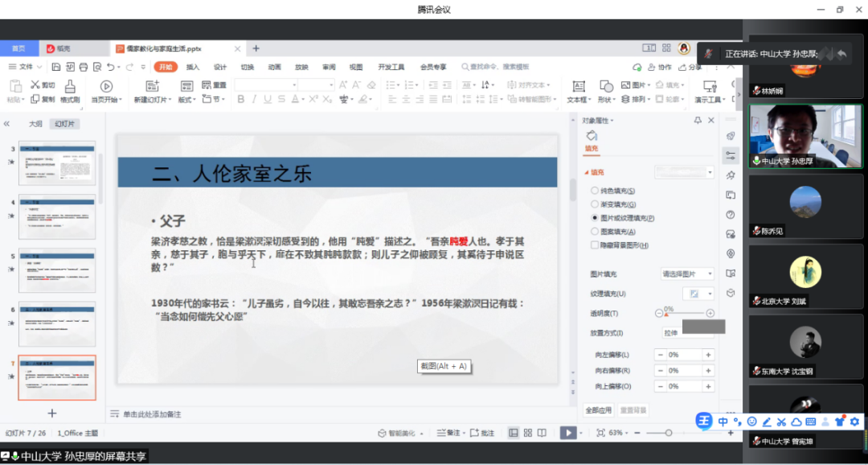The width and height of the screenshot is (868, 465).
Task: Collapse the 填充 section triangle expander
Action: click(x=587, y=172)
